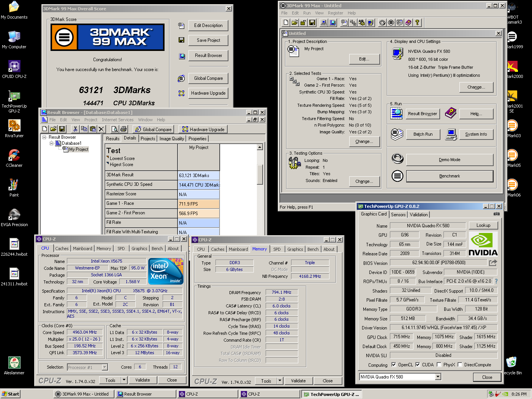Click Demo Mode ring icon in 3DMark toolbar
The width and height of the screenshot is (532, 399).
pos(382,22)
